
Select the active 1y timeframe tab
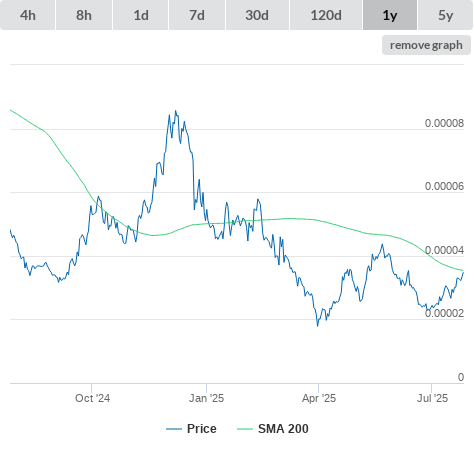coord(390,15)
